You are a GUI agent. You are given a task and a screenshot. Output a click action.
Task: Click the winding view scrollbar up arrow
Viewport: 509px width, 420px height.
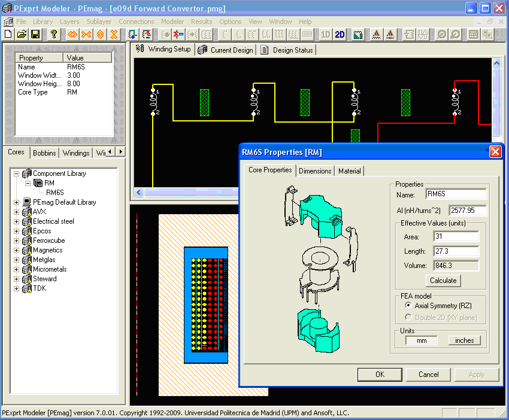coord(496,63)
